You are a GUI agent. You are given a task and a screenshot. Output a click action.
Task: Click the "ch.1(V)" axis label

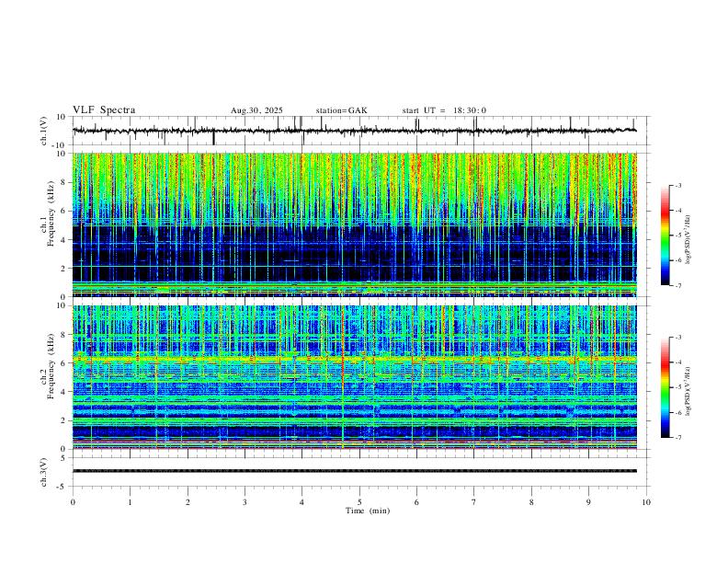tap(43, 131)
